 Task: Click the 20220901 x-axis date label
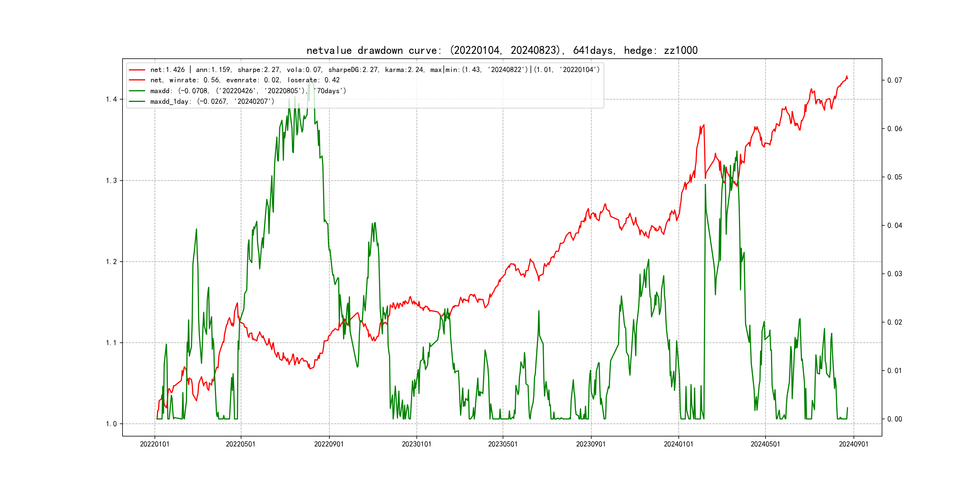[329, 444]
